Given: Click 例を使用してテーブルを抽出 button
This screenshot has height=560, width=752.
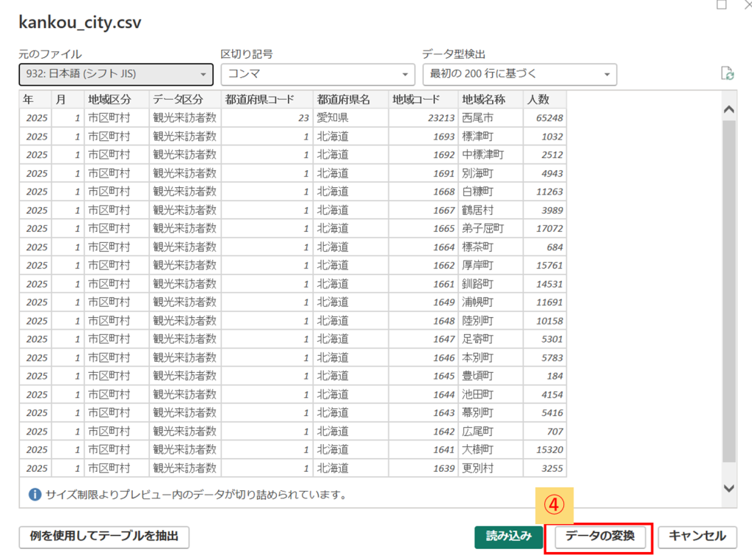Looking at the screenshot, I should (104, 537).
